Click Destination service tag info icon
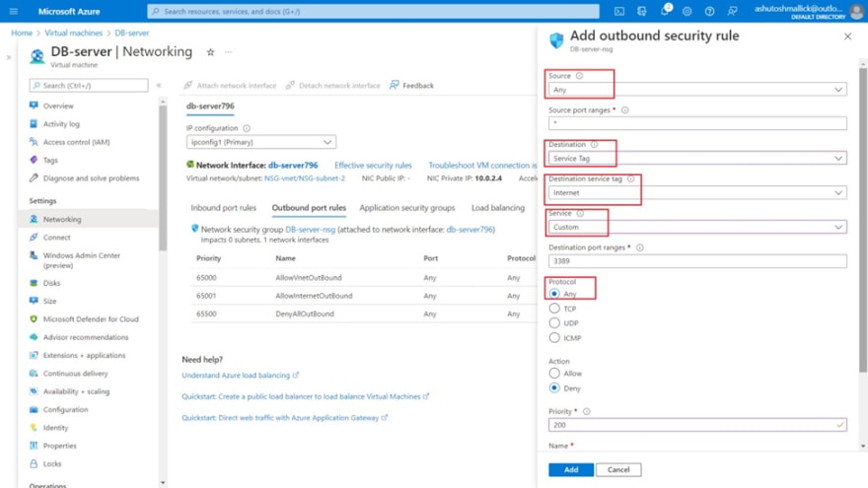The width and height of the screenshot is (868, 488). 630,178
